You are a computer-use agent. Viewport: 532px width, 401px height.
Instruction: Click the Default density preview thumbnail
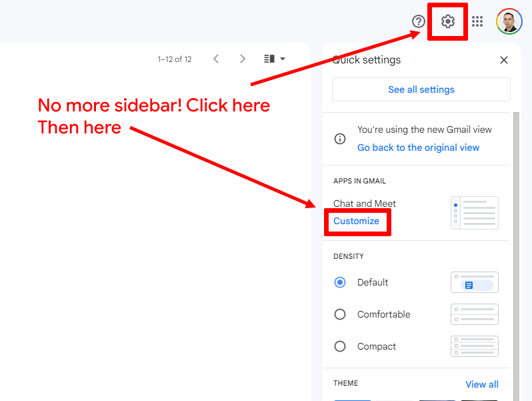[x=474, y=282]
